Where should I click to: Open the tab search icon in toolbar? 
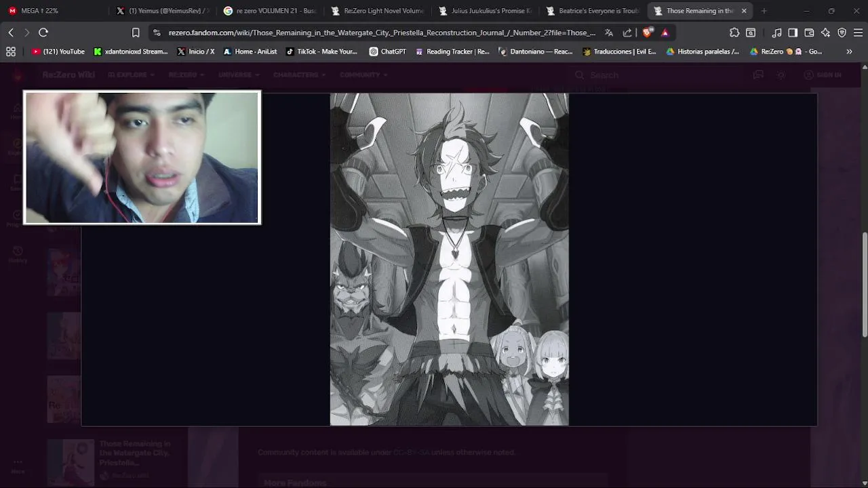point(751,33)
